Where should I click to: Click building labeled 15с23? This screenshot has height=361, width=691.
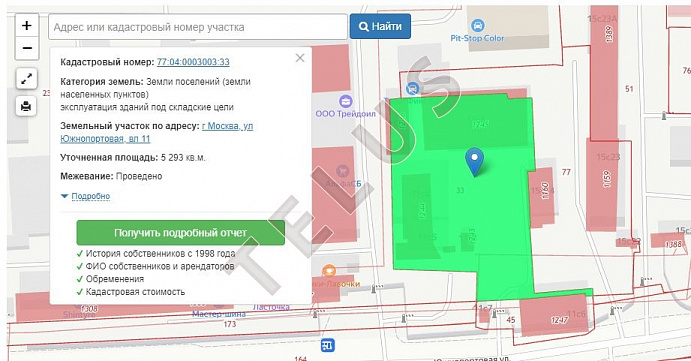point(608,157)
